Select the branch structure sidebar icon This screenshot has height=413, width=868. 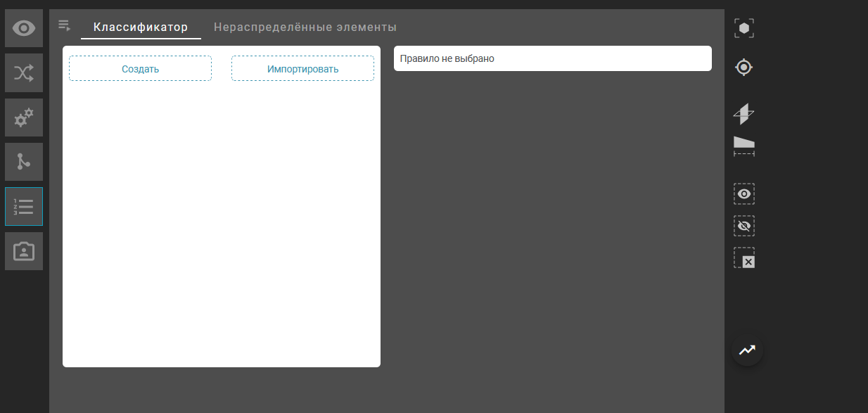pyautogui.click(x=24, y=162)
